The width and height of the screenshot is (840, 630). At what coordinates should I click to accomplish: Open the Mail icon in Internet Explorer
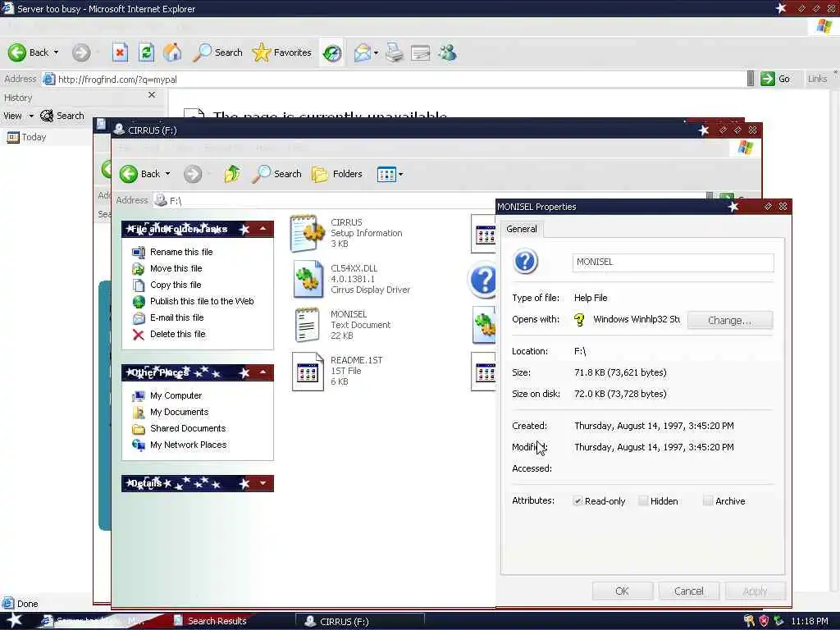pyautogui.click(x=362, y=52)
